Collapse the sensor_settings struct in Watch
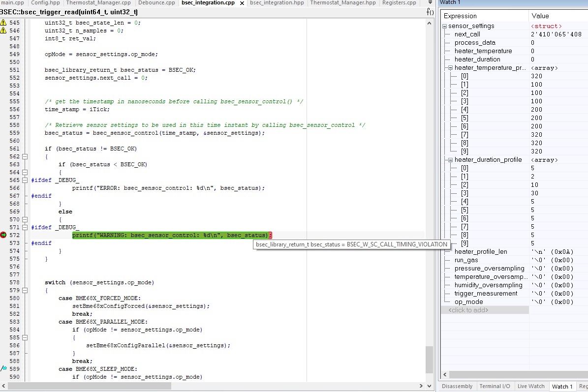 (445, 26)
